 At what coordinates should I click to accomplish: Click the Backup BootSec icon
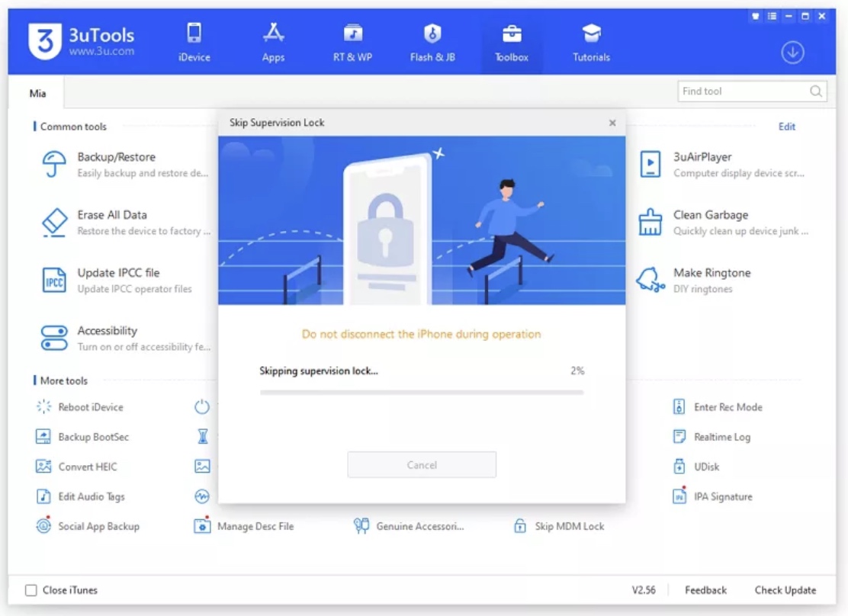coord(43,436)
